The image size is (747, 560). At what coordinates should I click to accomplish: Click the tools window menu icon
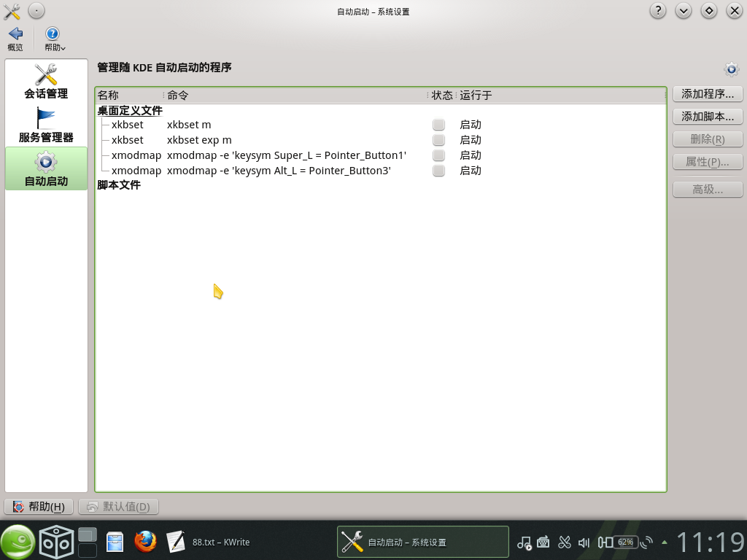12,11
